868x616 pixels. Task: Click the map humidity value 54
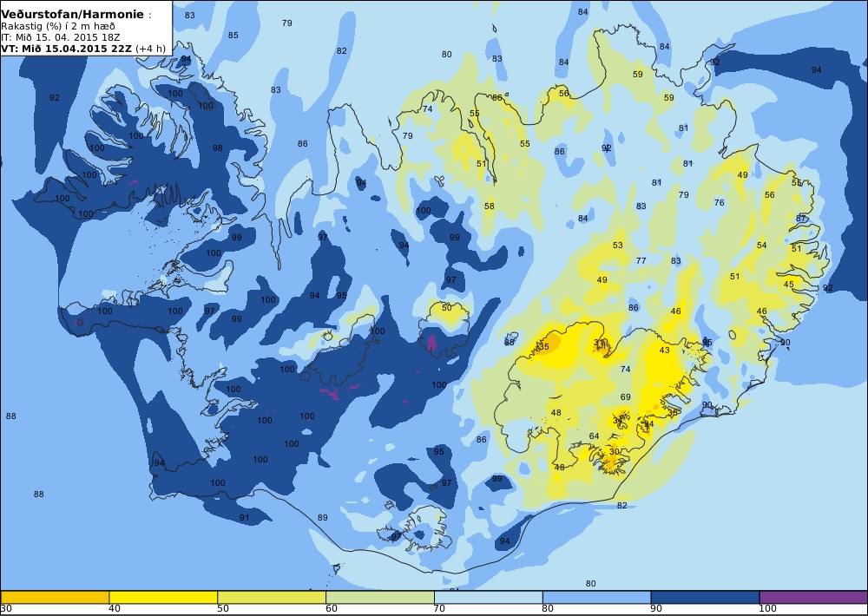pos(762,245)
